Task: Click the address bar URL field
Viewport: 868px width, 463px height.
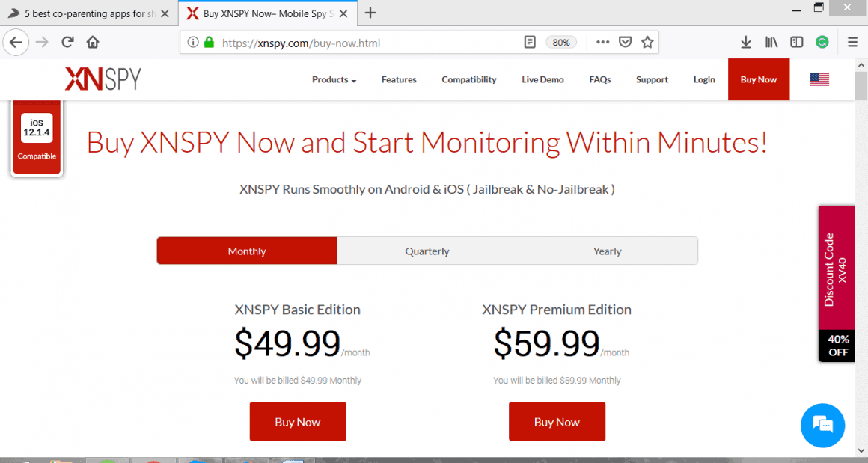Action: click(x=365, y=43)
